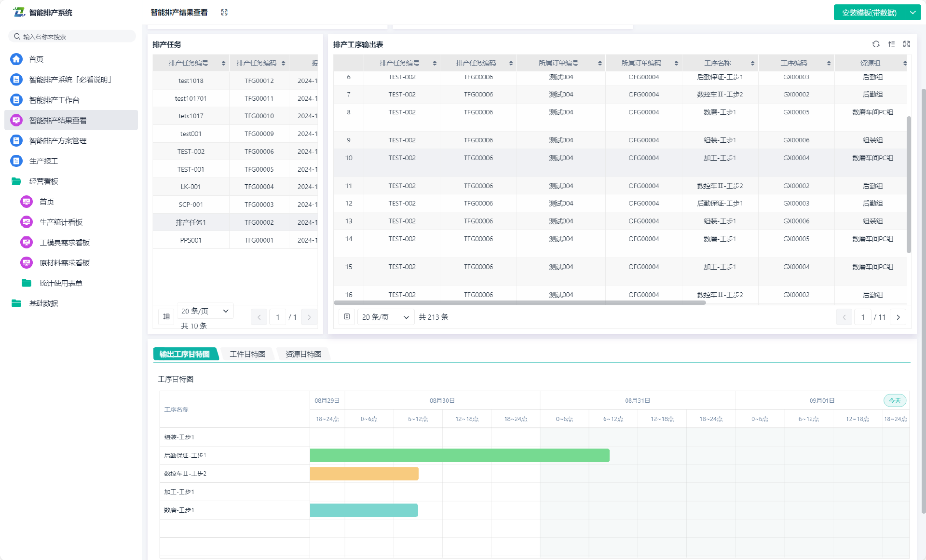The image size is (926, 560).
Task: Click the sort settings icon beside refresh
Action: pyautogui.click(x=891, y=44)
